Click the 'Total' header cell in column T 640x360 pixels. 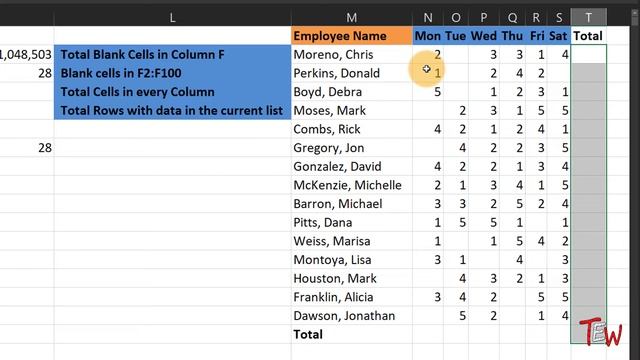tap(589, 36)
